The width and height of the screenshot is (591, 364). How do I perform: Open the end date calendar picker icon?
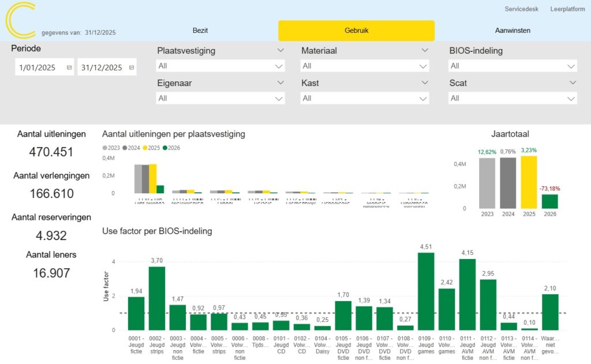(x=131, y=67)
